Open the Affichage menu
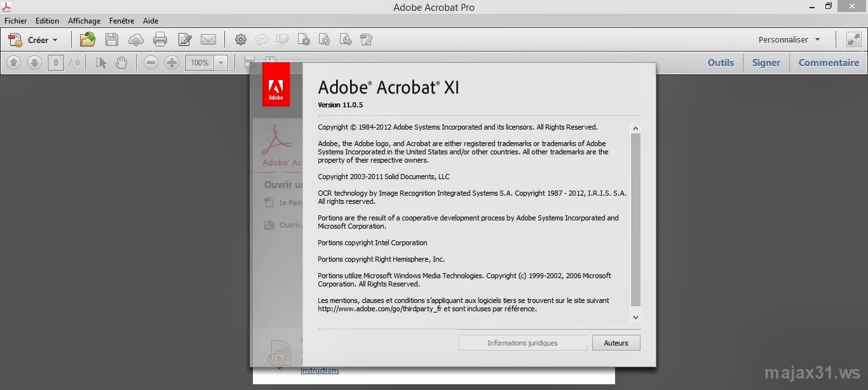 [x=84, y=21]
